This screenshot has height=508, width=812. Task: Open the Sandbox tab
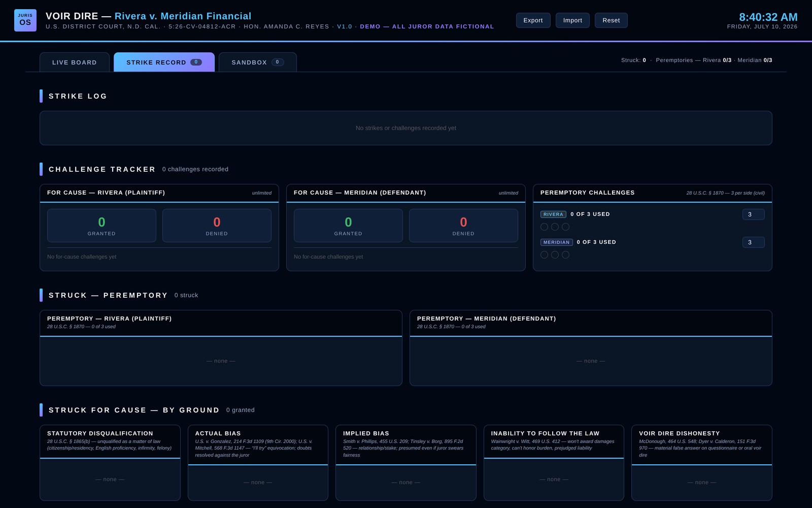(258, 62)
